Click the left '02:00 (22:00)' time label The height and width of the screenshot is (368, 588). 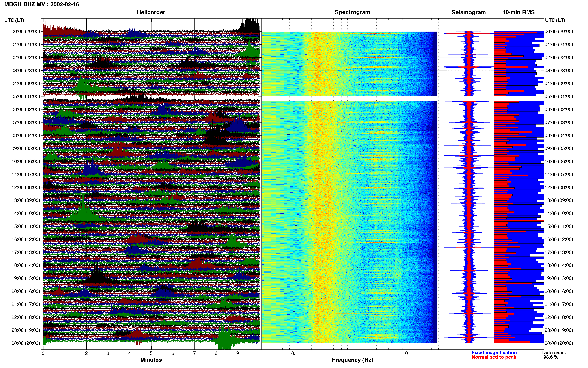point(26,57)
